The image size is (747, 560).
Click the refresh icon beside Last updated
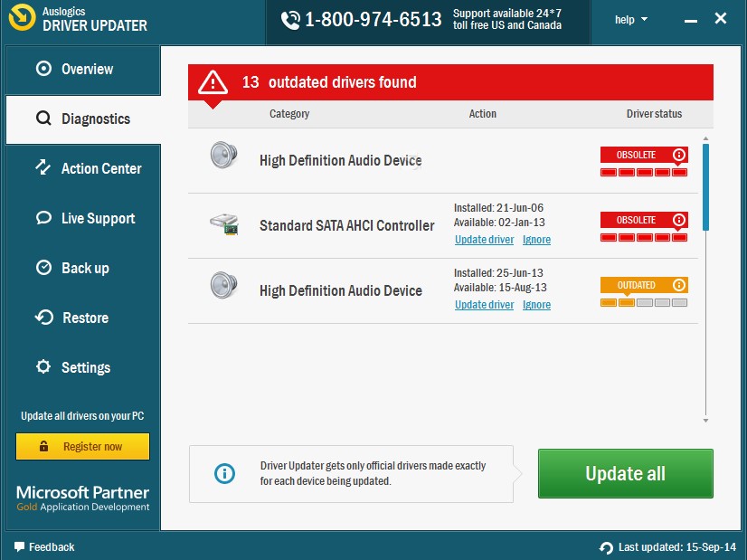(x=606, y=547)
